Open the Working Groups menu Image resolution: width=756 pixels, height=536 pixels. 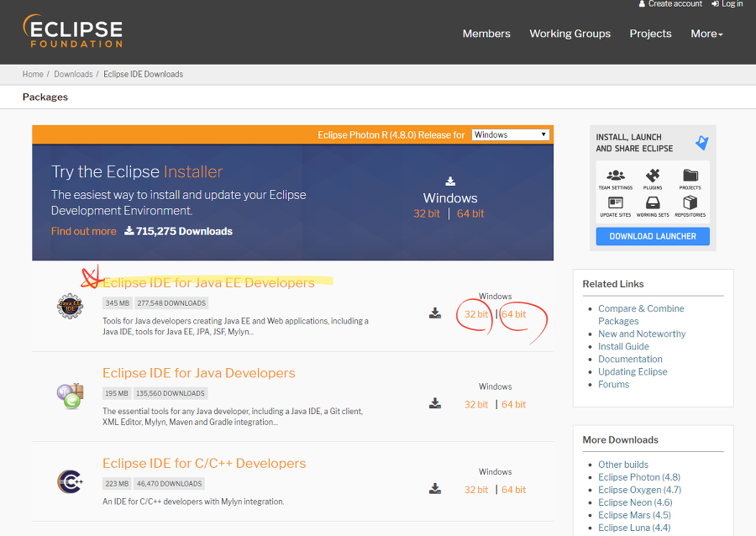pos(570,34)
